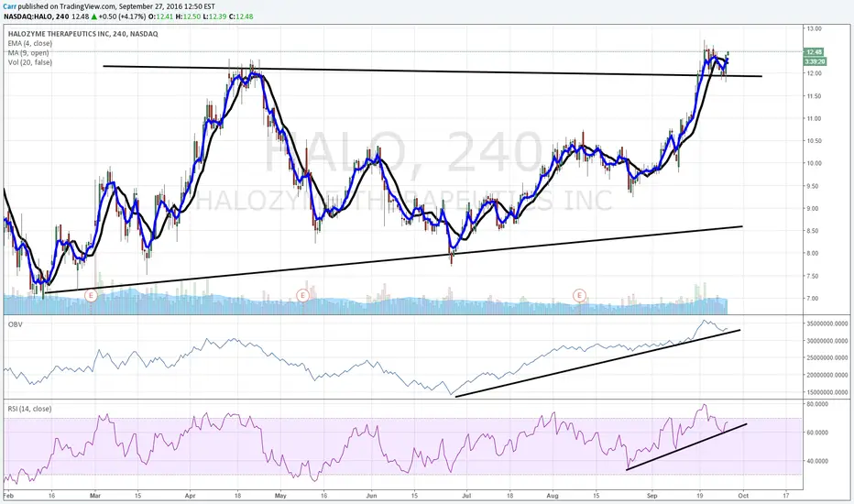This screenshot has height=504, width=854.
Task: Open the Carr author link
Action: coord(9,6)
